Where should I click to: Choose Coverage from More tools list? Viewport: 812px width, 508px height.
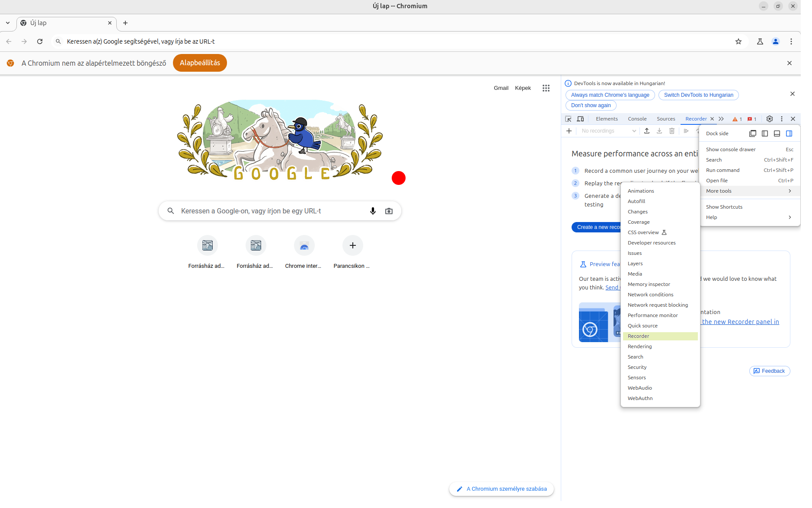point(660,222)
